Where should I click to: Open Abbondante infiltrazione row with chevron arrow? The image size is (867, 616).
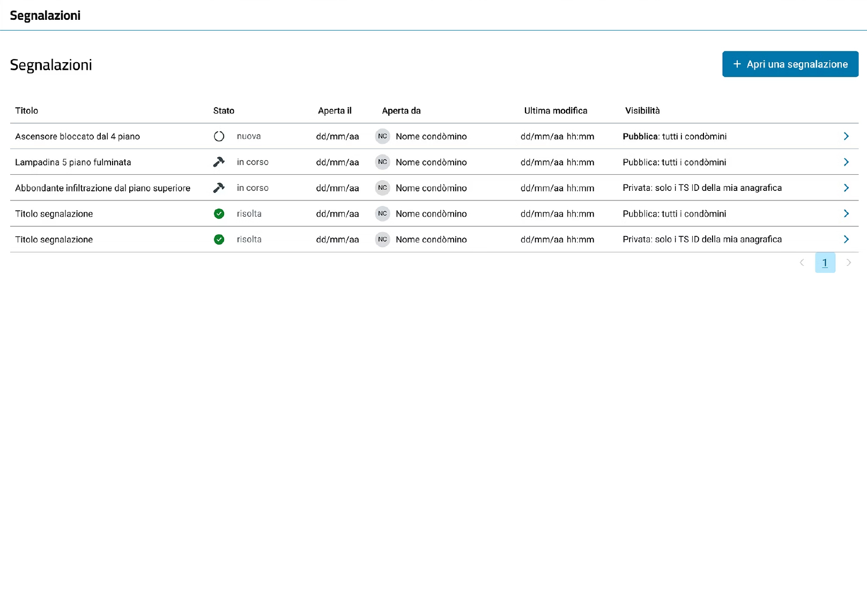point(846,188)
